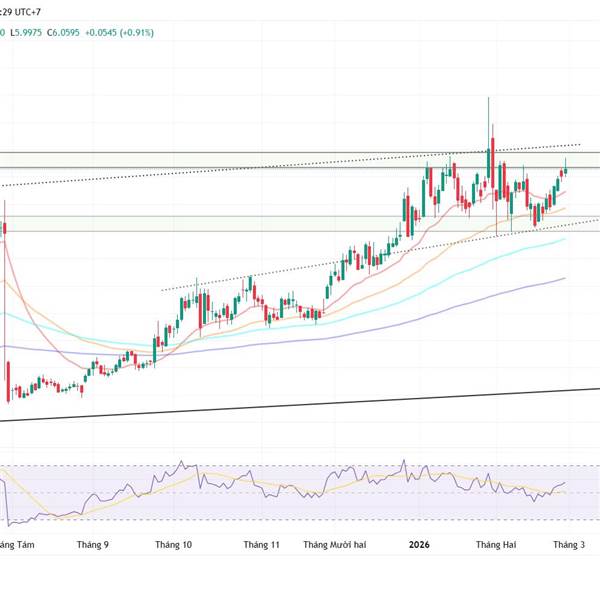600x600 pixels.
Task: Click the Tháng 3 time axis label
Action: coord(569,545)
